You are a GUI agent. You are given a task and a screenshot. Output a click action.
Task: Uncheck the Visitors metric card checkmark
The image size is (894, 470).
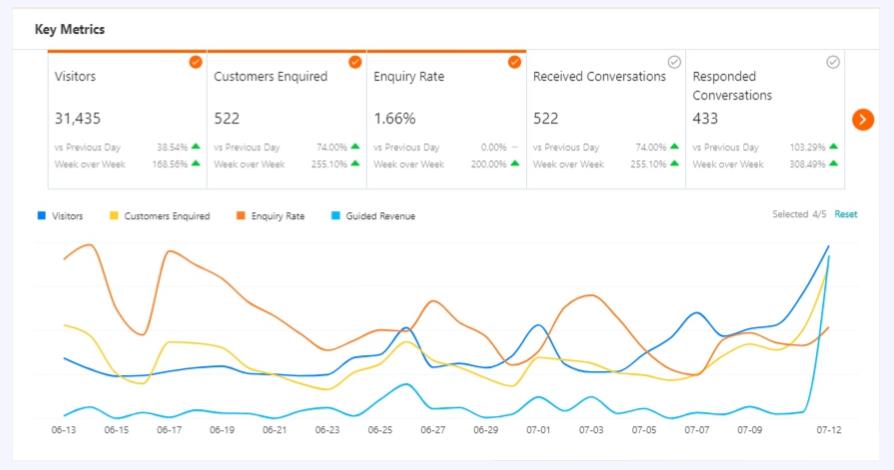pyautogui.click(x=195, y=62)
